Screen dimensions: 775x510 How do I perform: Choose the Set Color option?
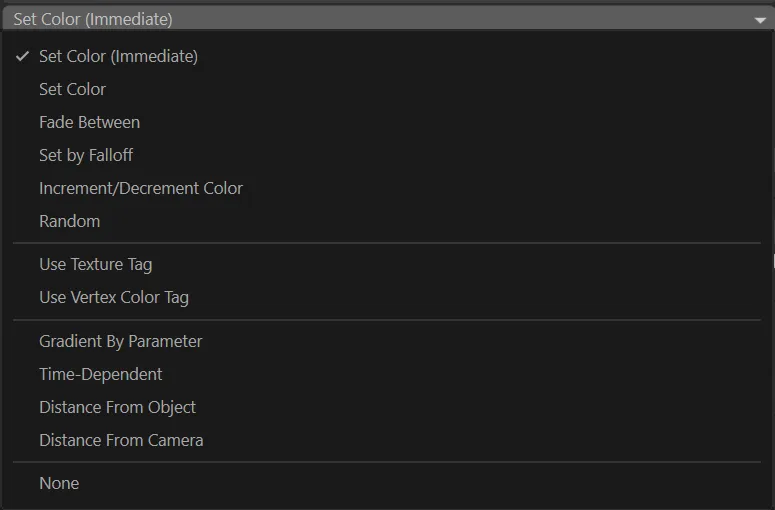coord(72,90)
